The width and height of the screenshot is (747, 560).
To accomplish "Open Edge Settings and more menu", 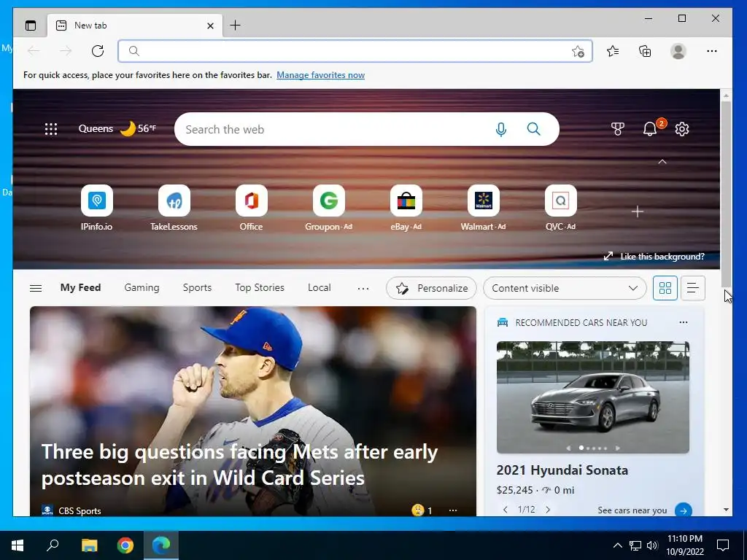I will 712,51.
